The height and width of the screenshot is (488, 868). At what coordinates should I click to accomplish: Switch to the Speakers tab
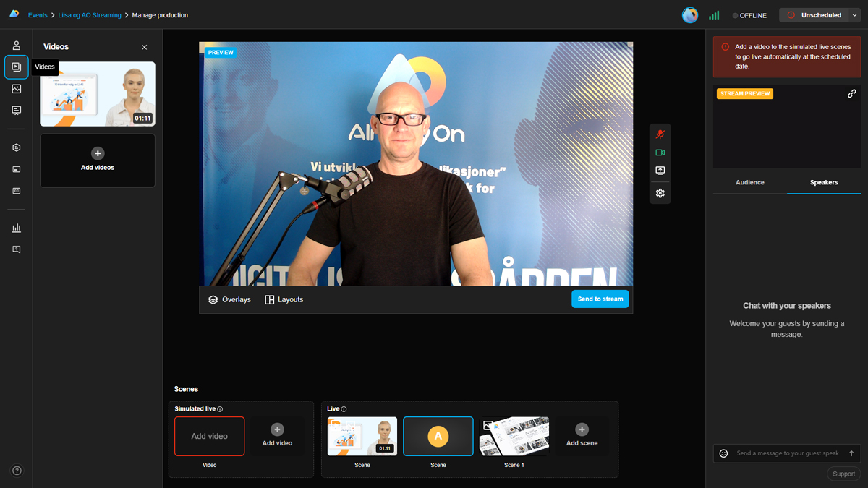coord(824,182)
